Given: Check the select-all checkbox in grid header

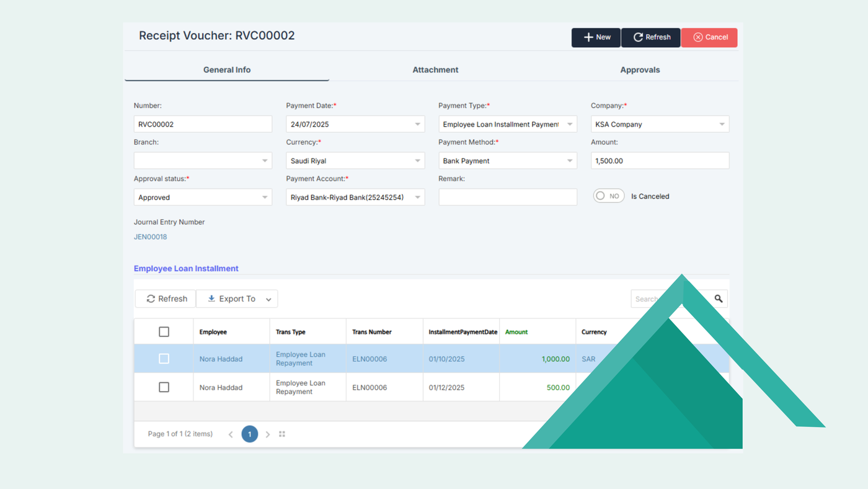Looking at the screenshot, I should coord(164,332).
